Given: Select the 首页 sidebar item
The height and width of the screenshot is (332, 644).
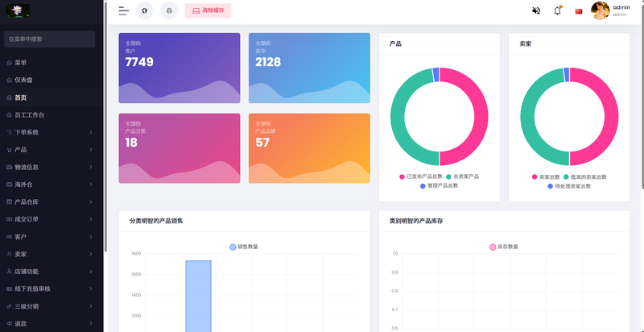Looking at the screenshot, I should coord(52,98).
